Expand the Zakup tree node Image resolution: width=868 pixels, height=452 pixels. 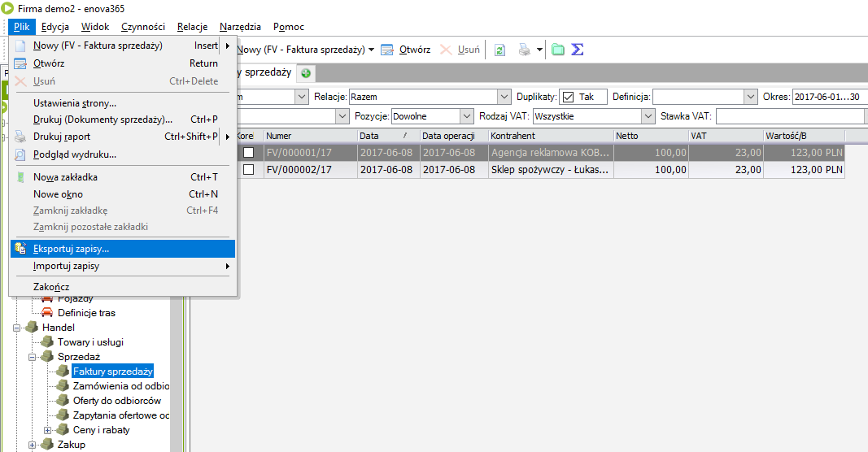[33, 445]
